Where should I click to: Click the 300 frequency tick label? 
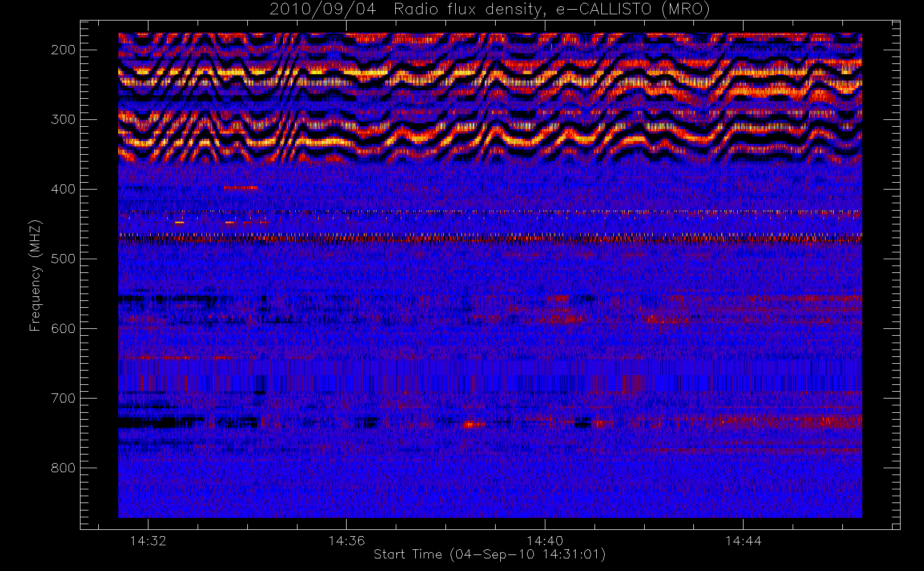63,119
